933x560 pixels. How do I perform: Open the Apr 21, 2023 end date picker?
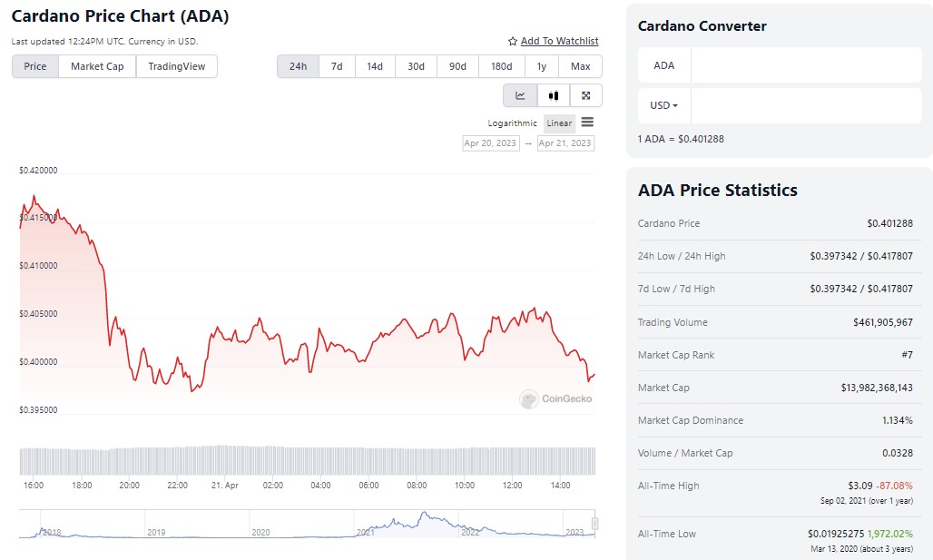pyautogui.click(x=565, y=142)
